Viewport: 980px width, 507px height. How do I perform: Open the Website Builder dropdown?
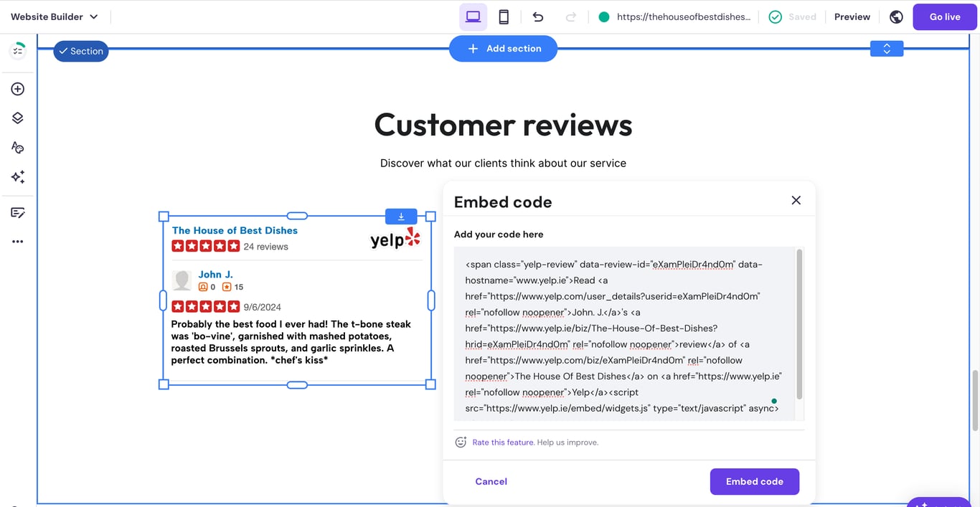[x=54, y=16]
